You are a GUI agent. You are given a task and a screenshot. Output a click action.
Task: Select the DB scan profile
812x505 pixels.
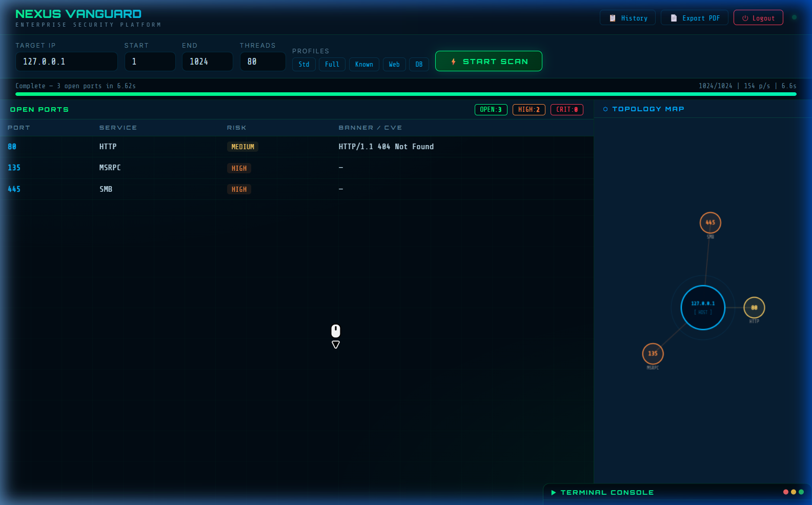[419, 64]
